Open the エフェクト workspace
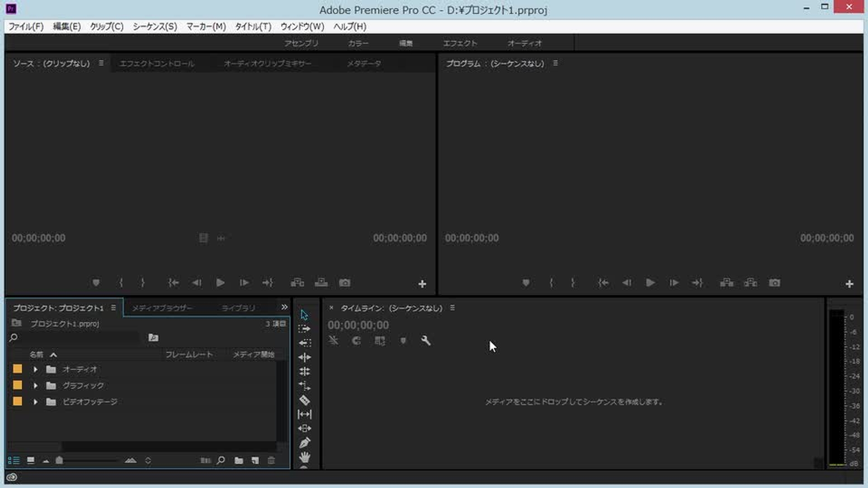 pos(460,43)
